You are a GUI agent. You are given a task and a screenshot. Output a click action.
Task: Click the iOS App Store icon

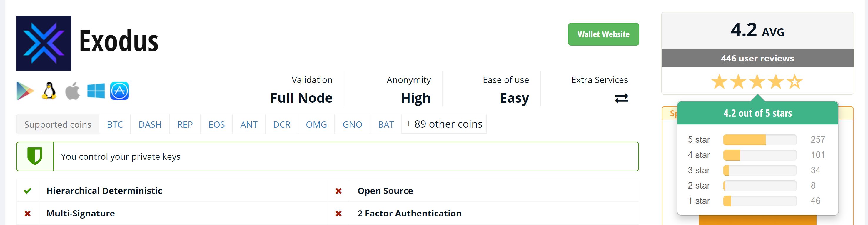(120, 91)
